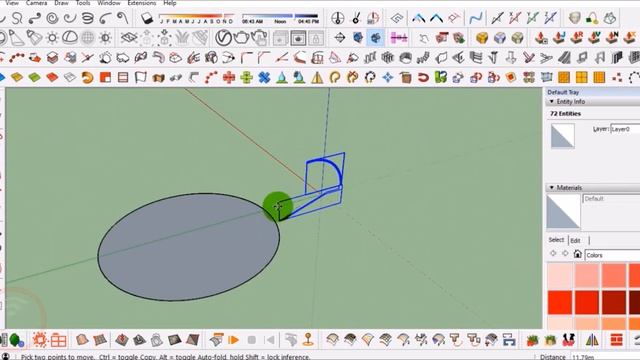The width and height of the screenshot is (640, 360).
Task: Click the Default material name field
Action: (611, 199)
